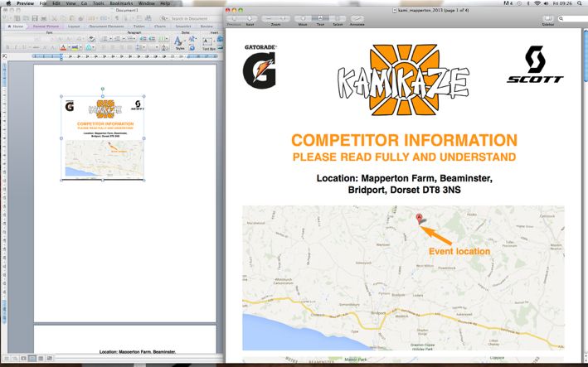The image size is (588, 367).
Task: Switch to Charts tab in Word ribbon
Action: coord(160,27)
